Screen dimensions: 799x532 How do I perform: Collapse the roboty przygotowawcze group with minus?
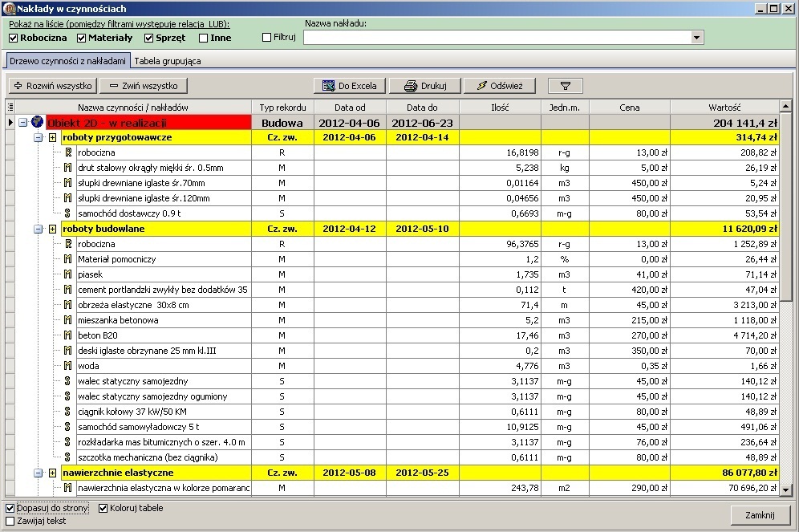click(x=39, y=137)
